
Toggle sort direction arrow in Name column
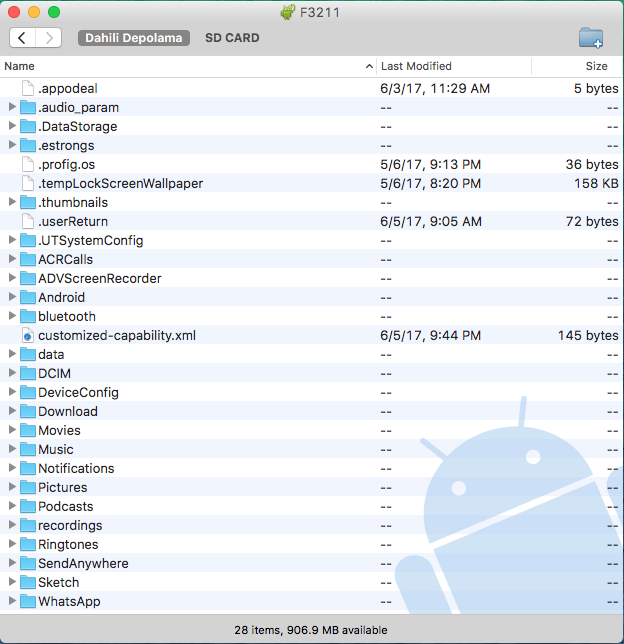pos(369,66)
